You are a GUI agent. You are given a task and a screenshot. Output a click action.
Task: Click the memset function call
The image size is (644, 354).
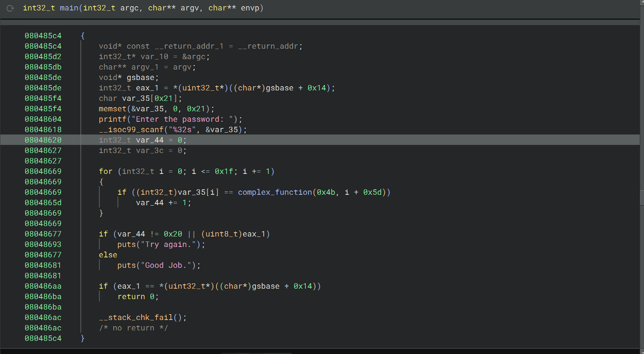(112, 109)
